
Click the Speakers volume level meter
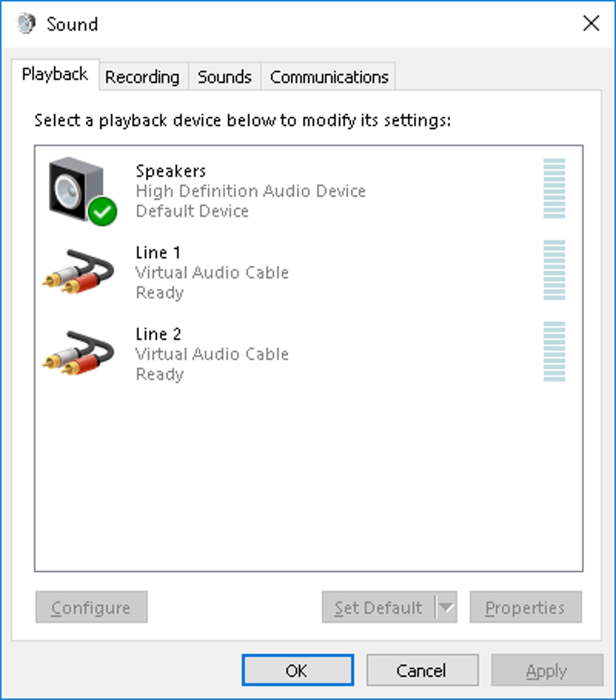[x=554, y=188]
